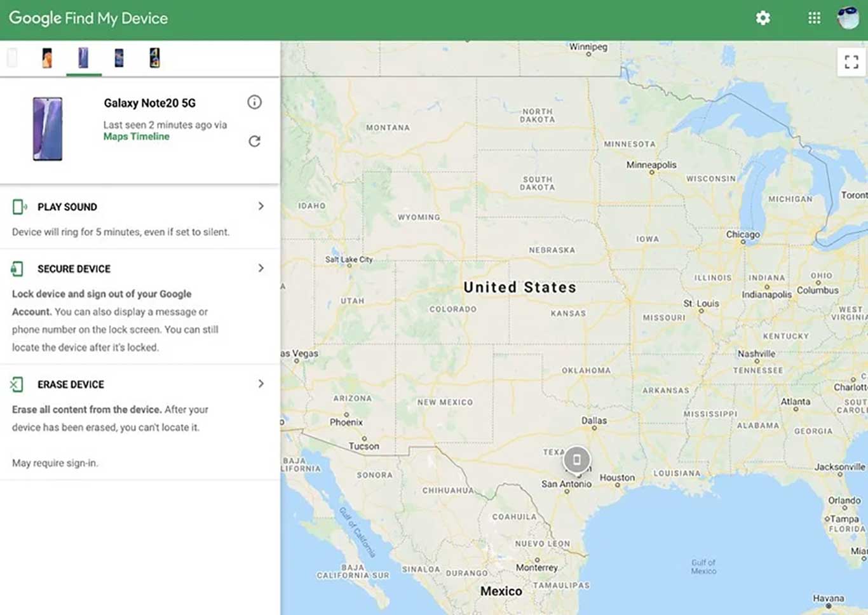Click the Wyoming state label
This screenshot has width=868, height=615.
coord(419,217)
